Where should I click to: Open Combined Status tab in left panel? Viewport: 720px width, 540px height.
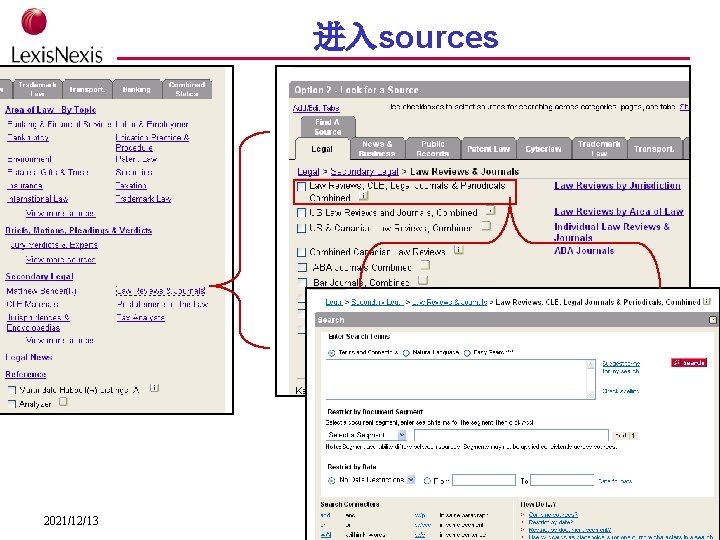point(187,89)
